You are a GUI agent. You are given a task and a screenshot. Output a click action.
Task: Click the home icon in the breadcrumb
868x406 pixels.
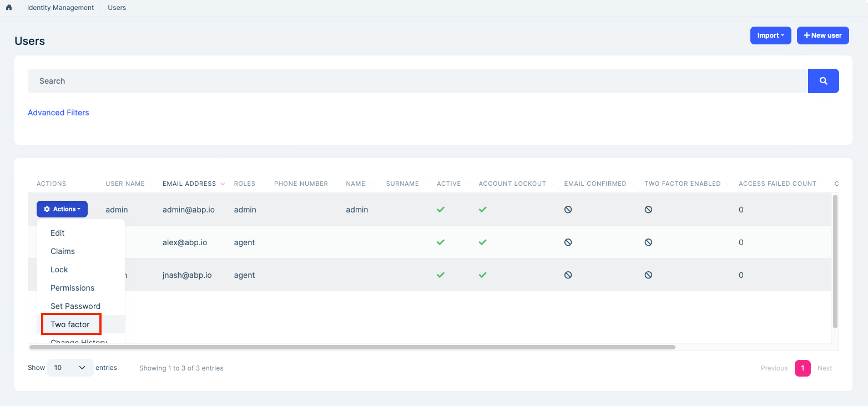pos(8,8)
